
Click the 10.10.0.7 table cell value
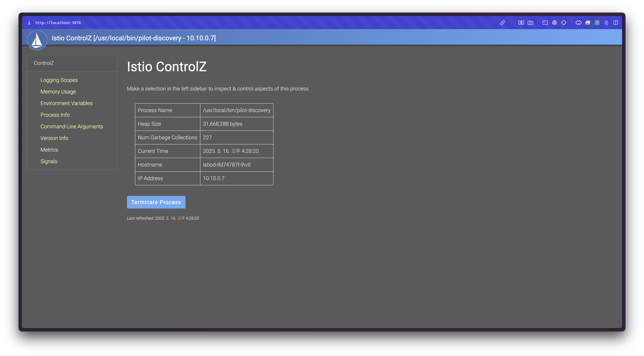[x=213, y=178]
